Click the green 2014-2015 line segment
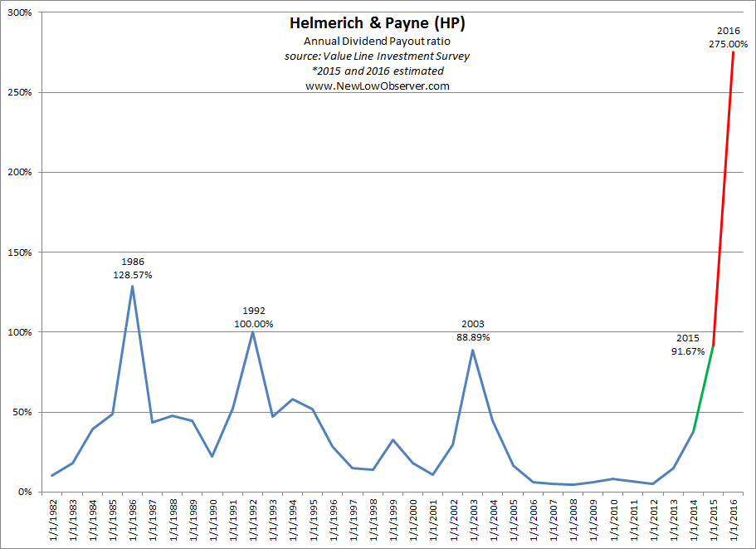Screen dimensions: 756x549 [704, 389]
